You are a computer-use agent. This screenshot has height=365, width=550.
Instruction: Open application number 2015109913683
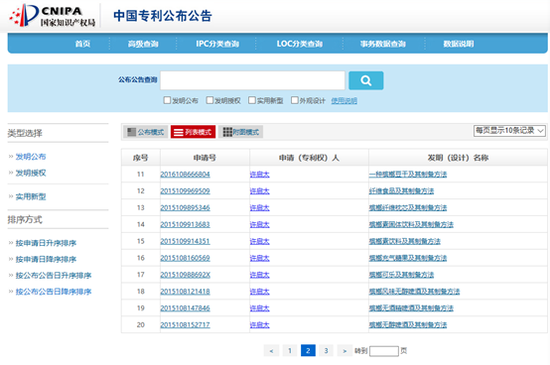185,224
